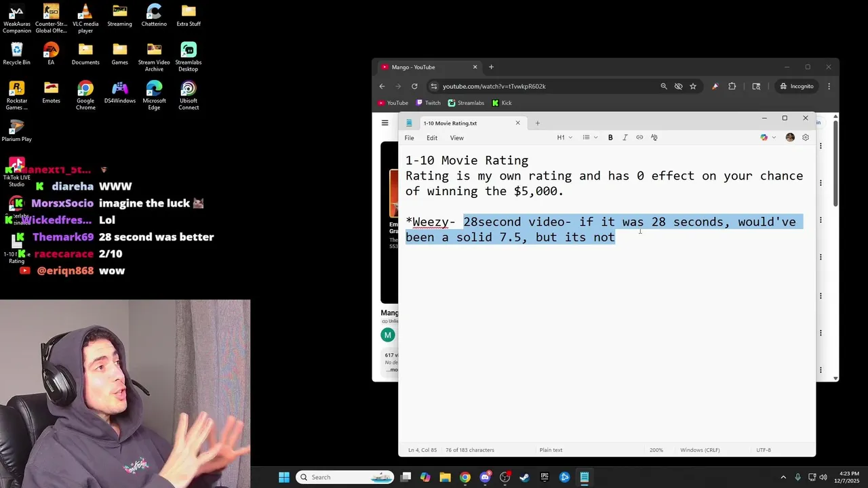
Task: Expand the H1 heading style dropdown
Action: coord(565,138)
